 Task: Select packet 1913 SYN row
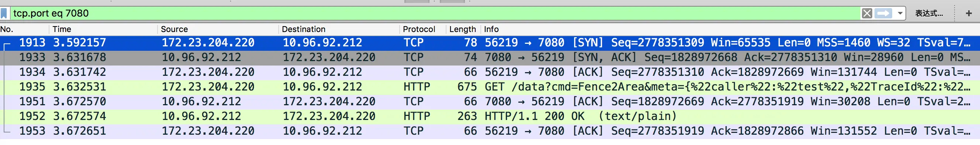[x=490, y=43]
